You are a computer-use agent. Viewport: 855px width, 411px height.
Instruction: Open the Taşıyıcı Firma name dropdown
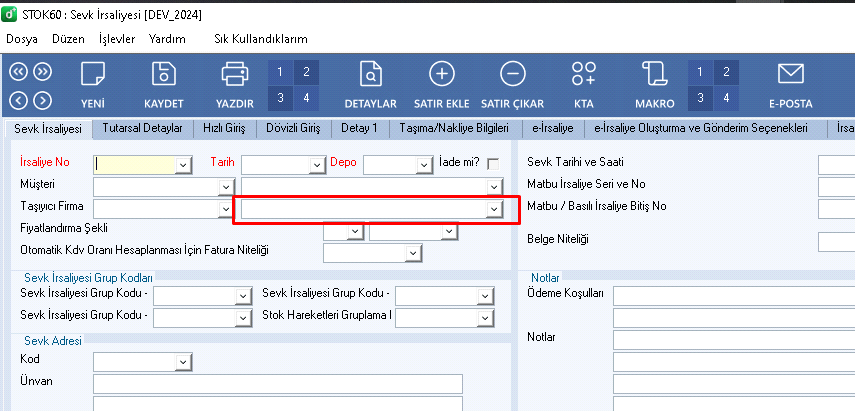pos(492,208)
